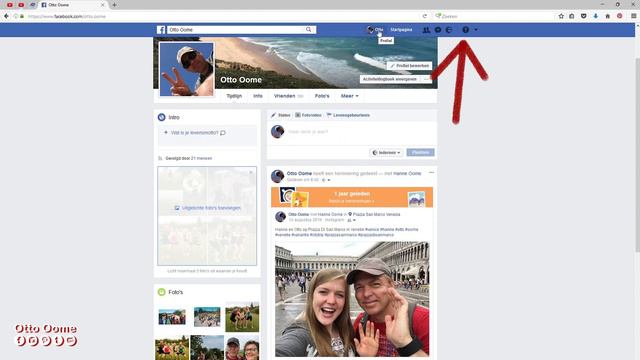Click Activiteitenlogboek weergeven button
Screen dimensions: 640x360
tap(390, 79)
